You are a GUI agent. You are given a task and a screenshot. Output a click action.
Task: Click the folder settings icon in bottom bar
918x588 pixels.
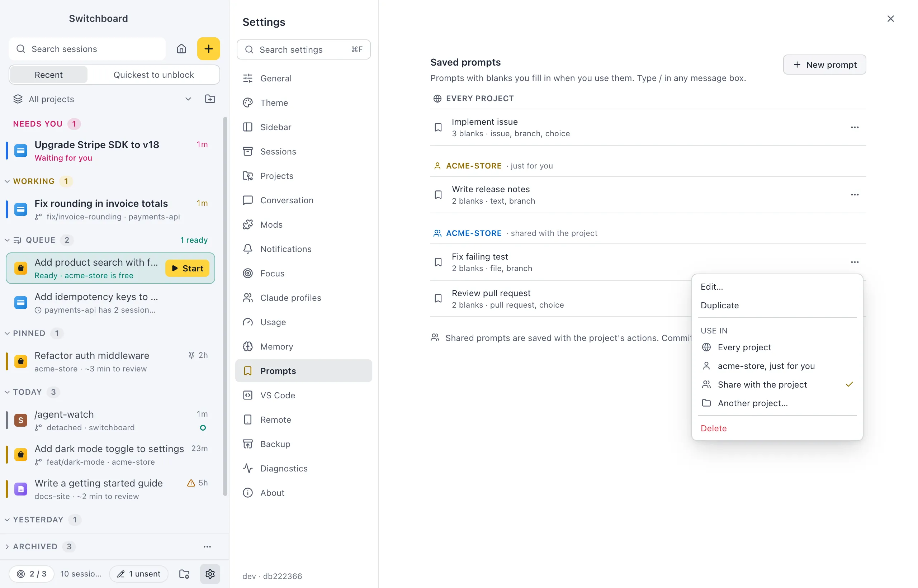pos(184,574)
